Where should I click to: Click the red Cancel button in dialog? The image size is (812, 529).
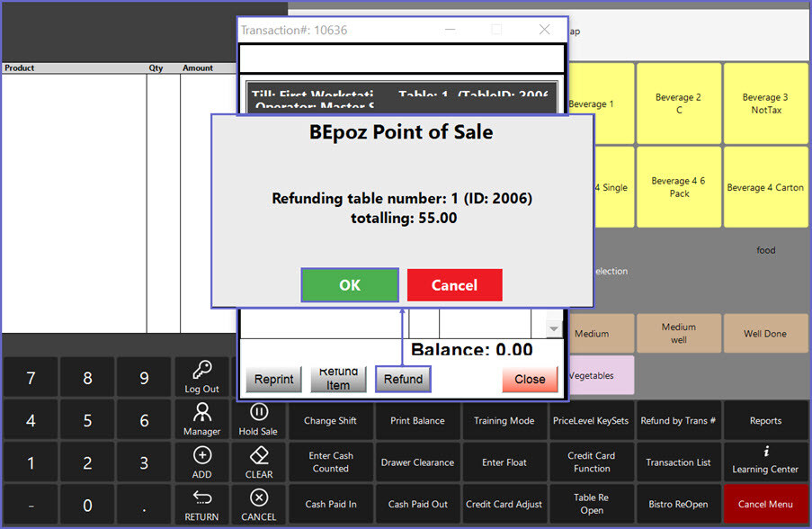(454, 284)
